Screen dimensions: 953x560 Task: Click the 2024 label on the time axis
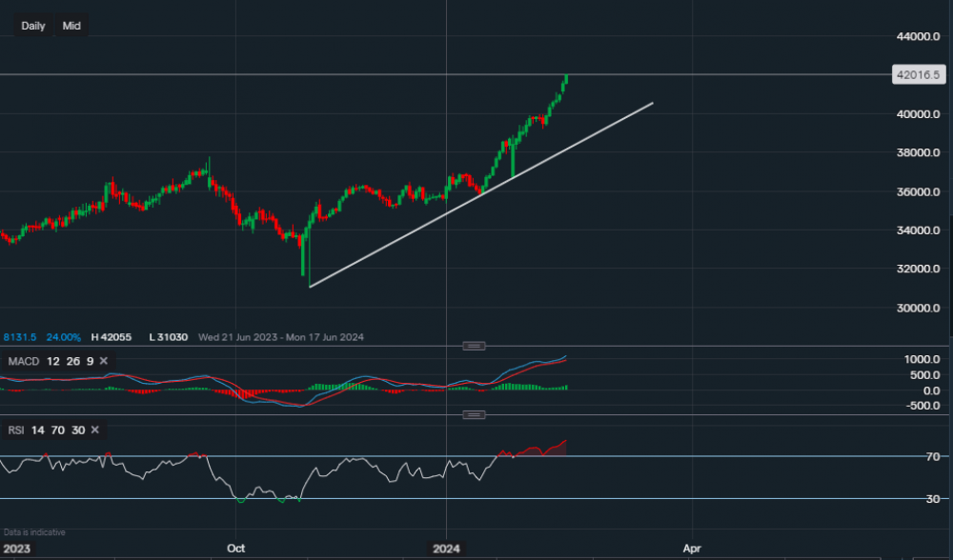click(446, 549)
